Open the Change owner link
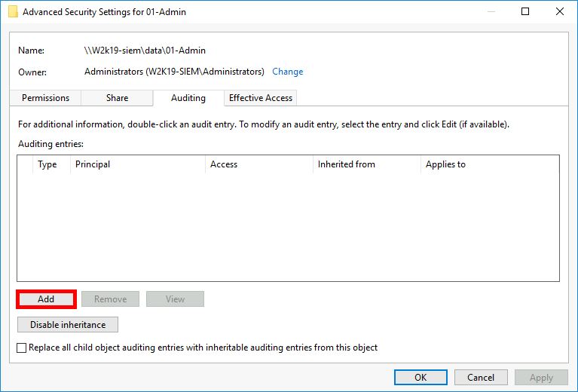The image size is (578, 392). (x=288, y=72)
